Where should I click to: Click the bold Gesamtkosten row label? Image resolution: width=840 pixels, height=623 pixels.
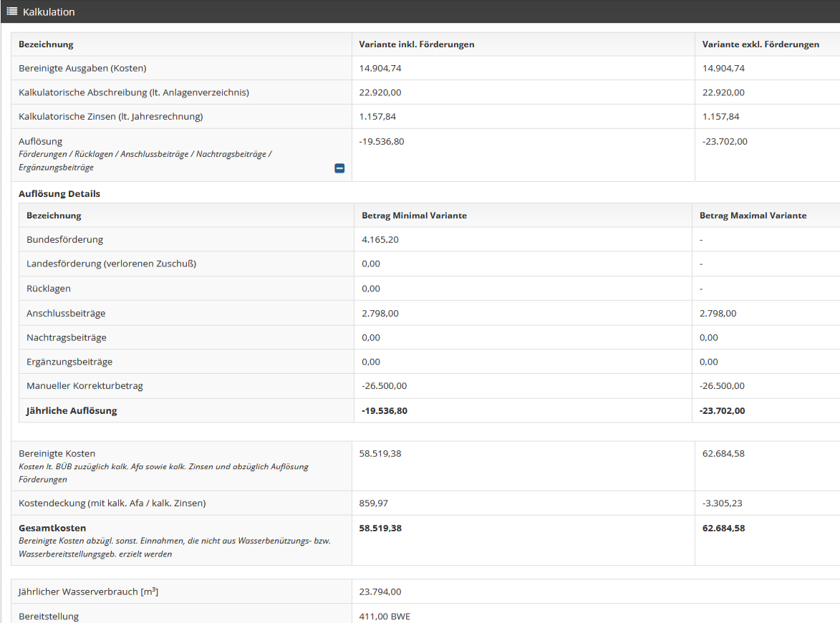pyautogui.click(x=52, y=528)
